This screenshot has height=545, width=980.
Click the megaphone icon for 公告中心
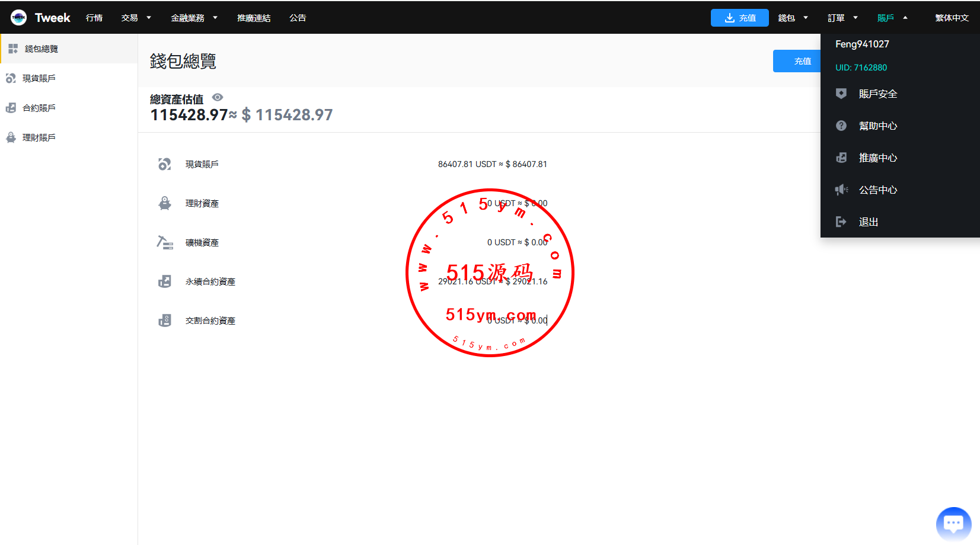point(841,190)
